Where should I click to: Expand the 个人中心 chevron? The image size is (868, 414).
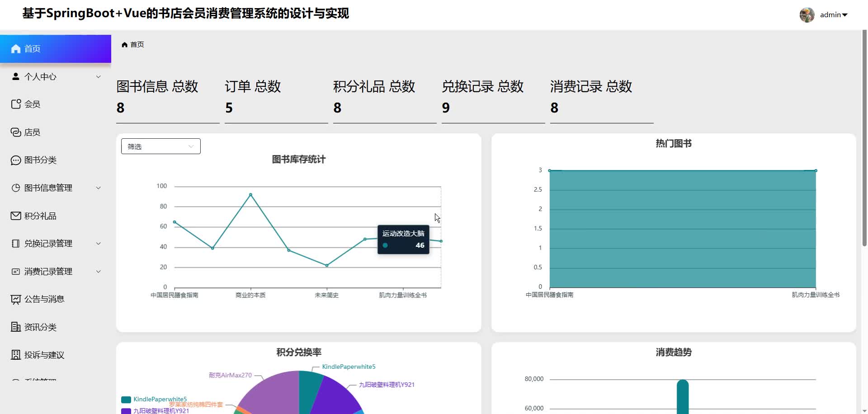point(98,77)
